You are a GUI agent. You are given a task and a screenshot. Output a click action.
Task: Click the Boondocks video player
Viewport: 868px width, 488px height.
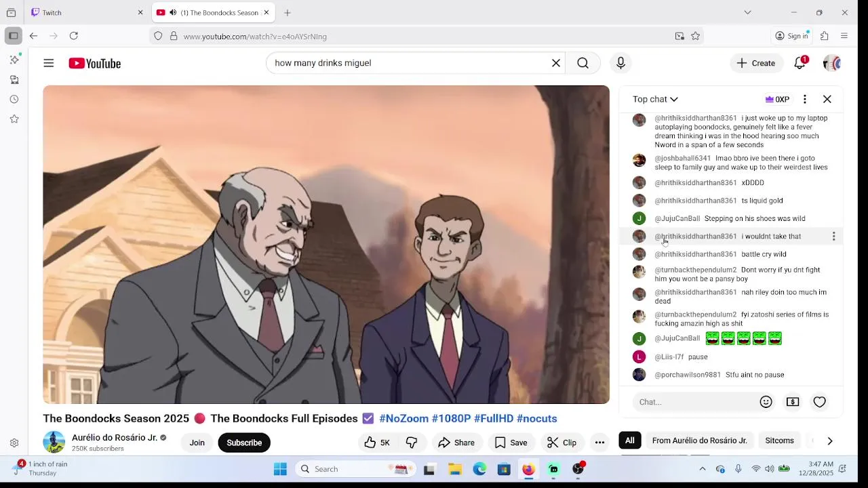pos(326,245)
